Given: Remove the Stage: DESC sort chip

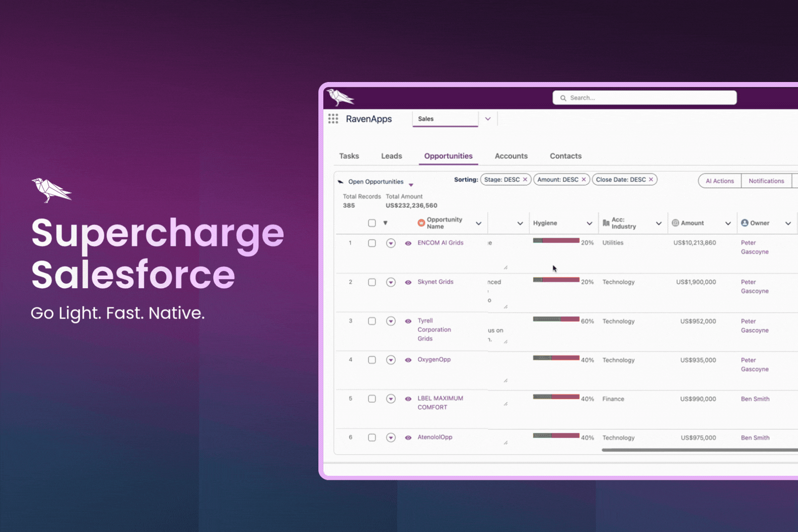Looking at the screenshot, I should pos(525,179).
